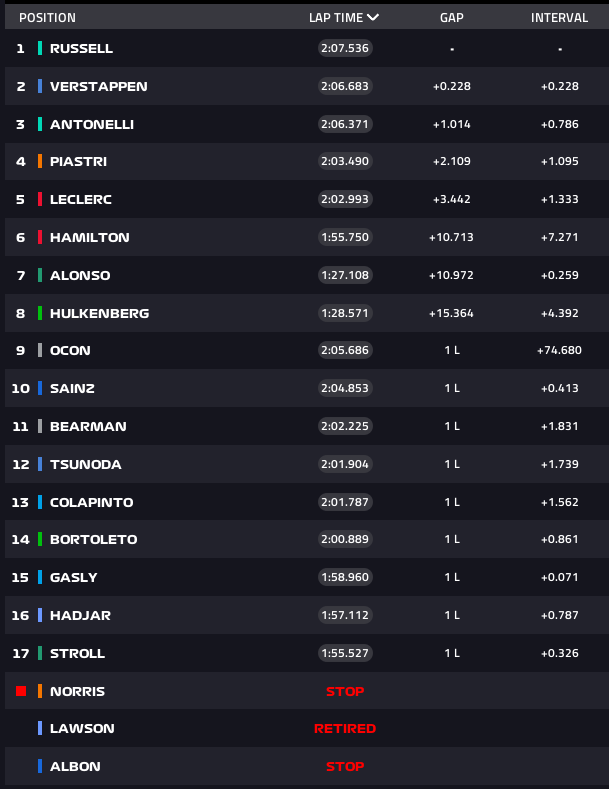This screenshot has height=789, width=609.
Task: Click Russell's teal team color bar
Action: [40, 48]
